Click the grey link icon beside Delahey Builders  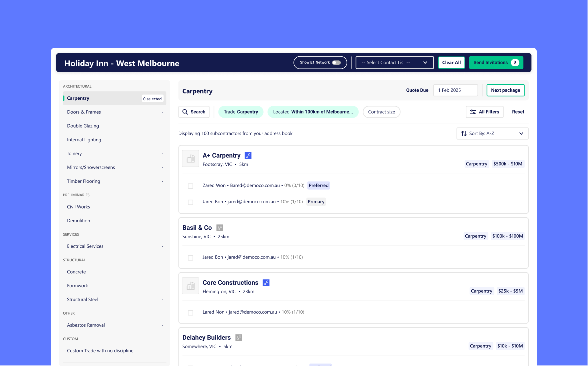pyautogui.click(x=239, y=338)
